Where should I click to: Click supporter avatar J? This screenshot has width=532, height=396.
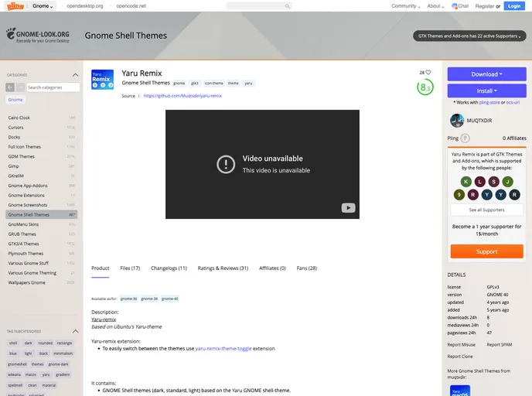pyautogui.click(x=507, y=182)
